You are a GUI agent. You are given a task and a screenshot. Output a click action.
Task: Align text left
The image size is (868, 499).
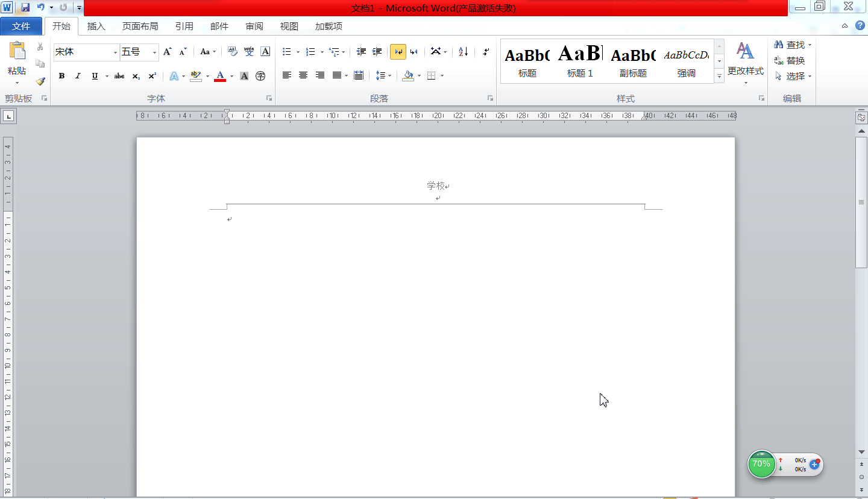coord(287,75)
